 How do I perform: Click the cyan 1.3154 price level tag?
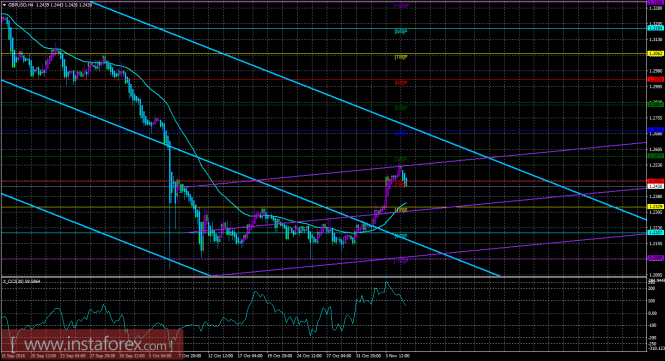656,28
